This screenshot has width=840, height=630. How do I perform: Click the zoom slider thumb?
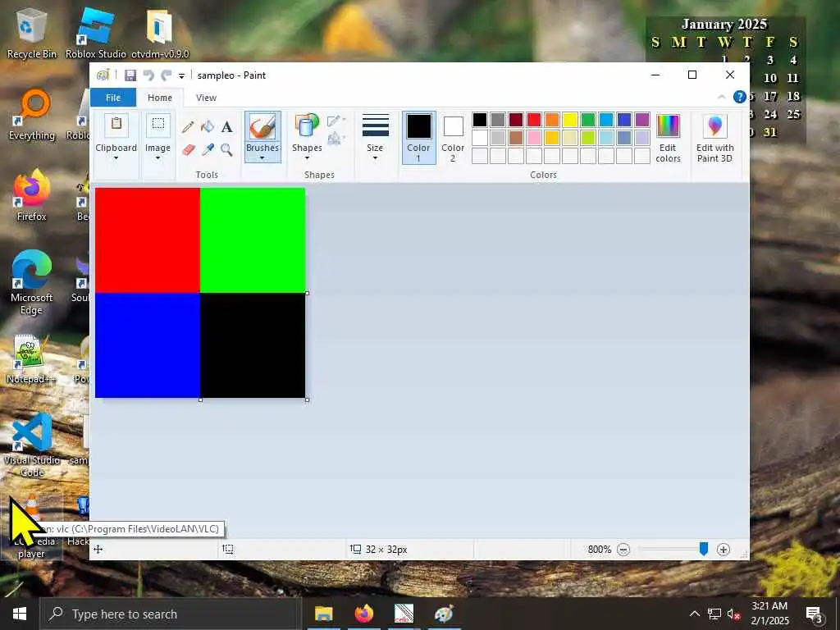704,549
